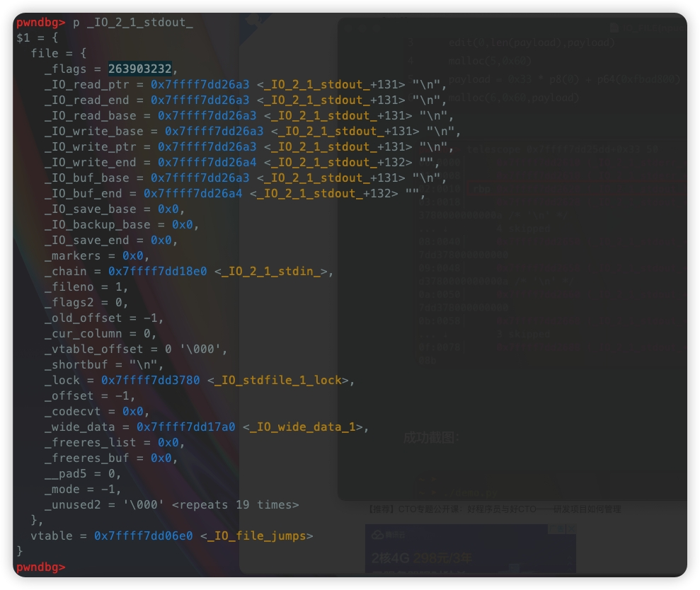Image resolution: width=700 pixels, height=590 pixels.
Task: Click the 广告 label on the ad
Action: tap(558, 529)
